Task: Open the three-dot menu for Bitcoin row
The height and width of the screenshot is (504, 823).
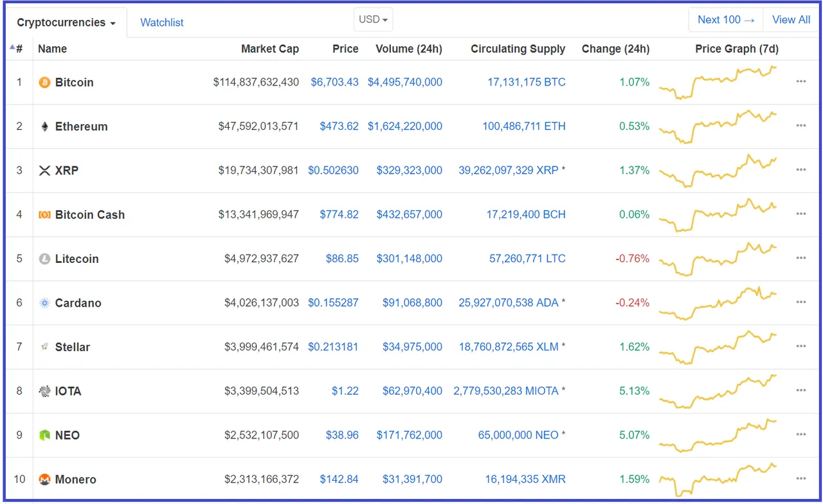Action: pos(801,82)
